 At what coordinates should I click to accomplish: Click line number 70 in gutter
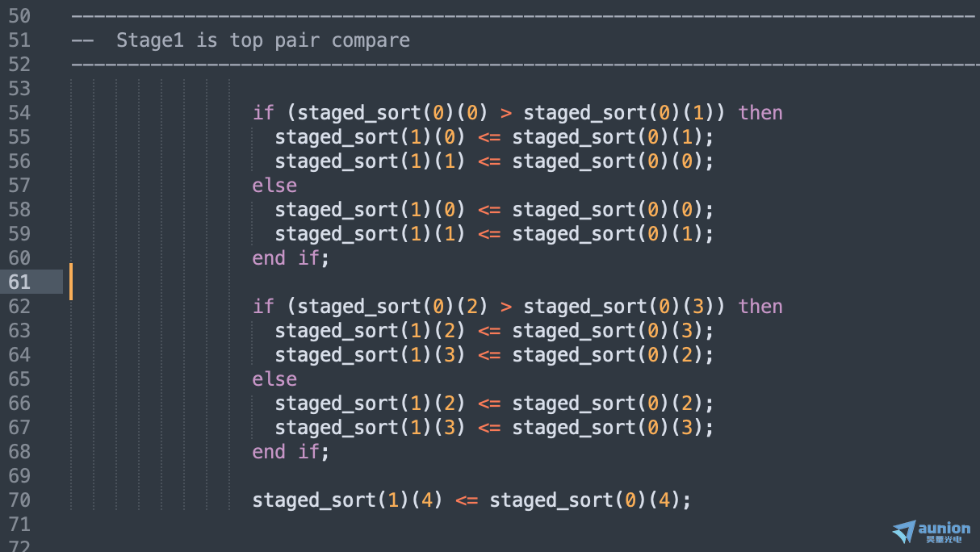point(19,500)
